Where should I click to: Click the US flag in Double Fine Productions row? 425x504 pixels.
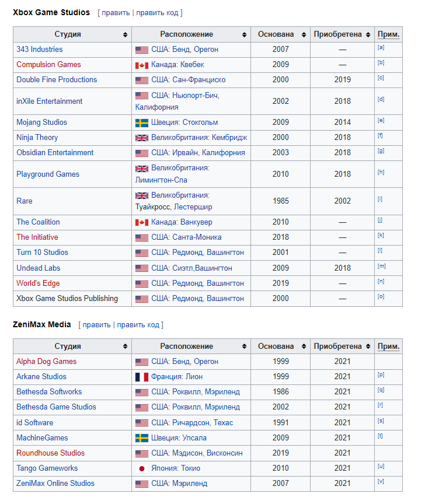[x=141, y=80]
